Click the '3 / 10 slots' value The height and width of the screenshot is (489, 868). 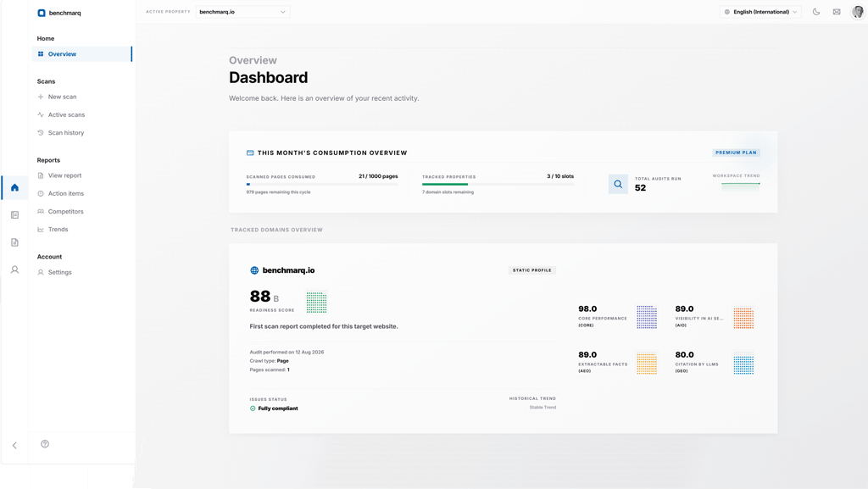click(560, 176)
